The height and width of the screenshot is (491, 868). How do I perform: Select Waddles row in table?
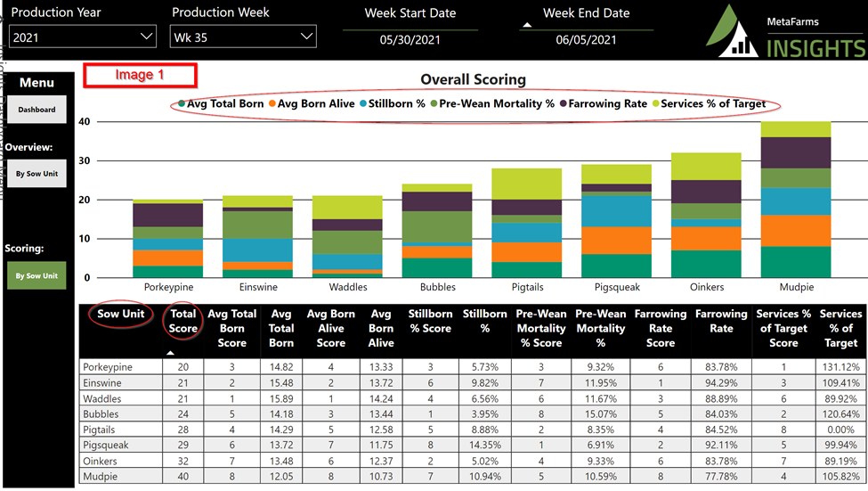474,398
